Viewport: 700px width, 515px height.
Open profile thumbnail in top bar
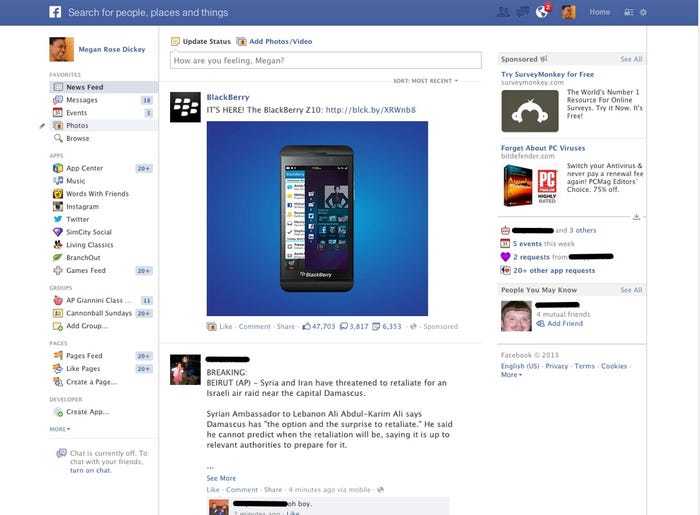pyautogui.click(x=568, y=12)
